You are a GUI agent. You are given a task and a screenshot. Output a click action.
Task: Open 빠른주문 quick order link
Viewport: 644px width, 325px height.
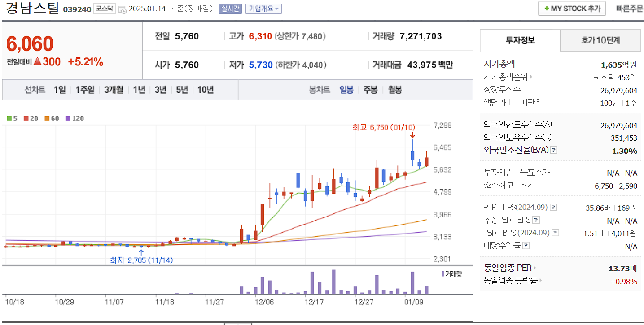[628, 8]
